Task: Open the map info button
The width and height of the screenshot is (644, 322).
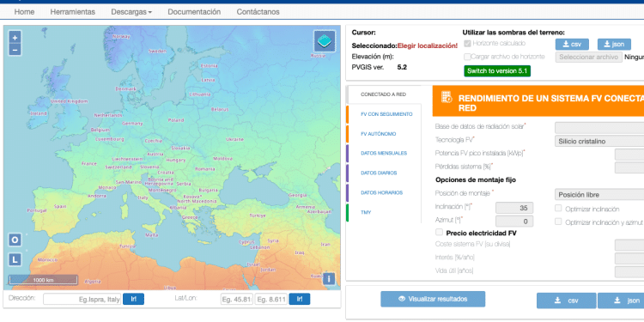Action: [329, 279]
